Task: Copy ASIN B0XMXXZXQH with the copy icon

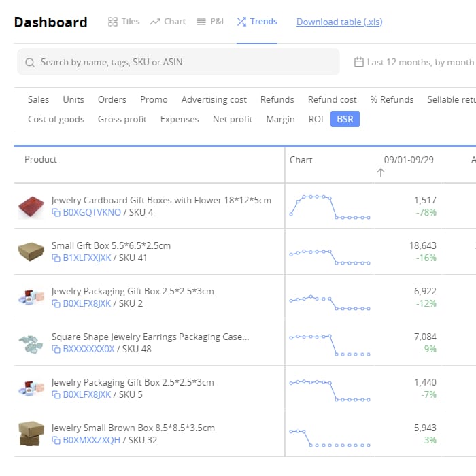Action: pyautogui.click(x=56, y=441)
